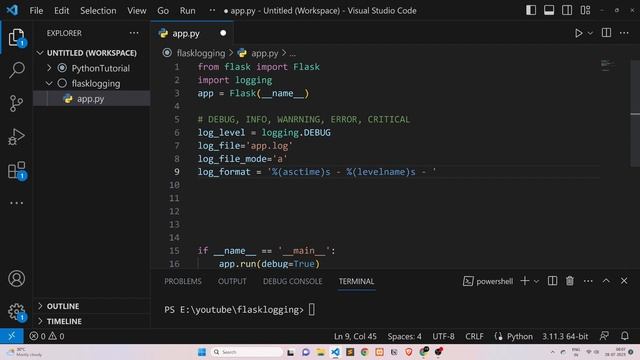Screen dimensions: 640x360
Task: Open hidden menu items via title bar ellipsis
Action: coord(212,10)
